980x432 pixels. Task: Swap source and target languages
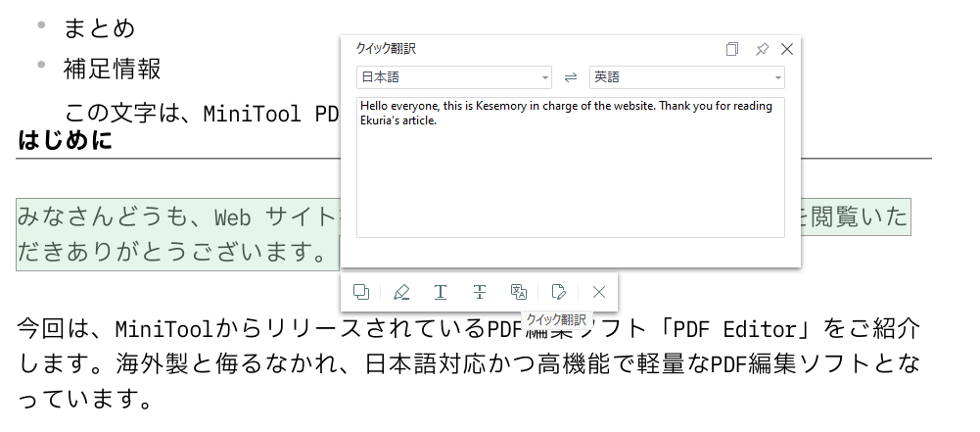[x=571, y=77]
